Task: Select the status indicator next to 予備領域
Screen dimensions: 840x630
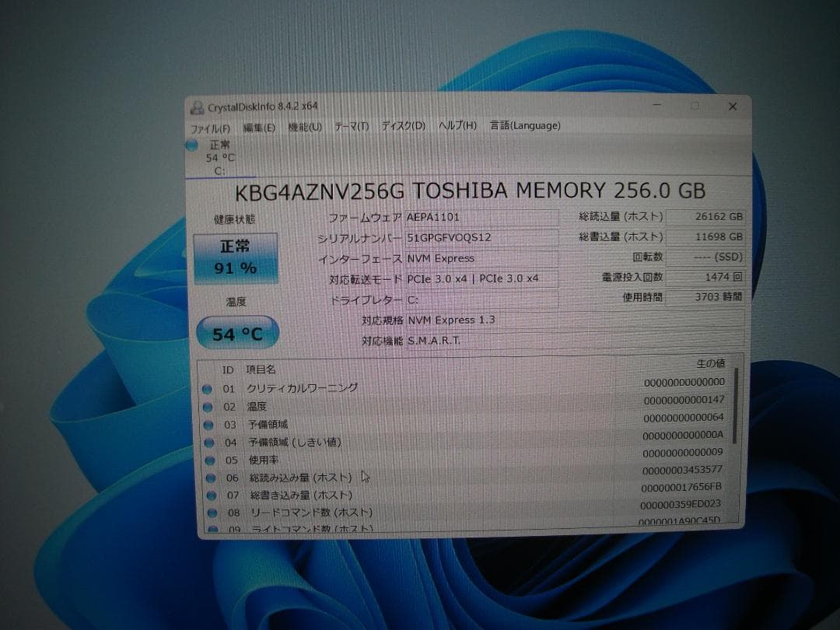Action: [x=208, y=424]
